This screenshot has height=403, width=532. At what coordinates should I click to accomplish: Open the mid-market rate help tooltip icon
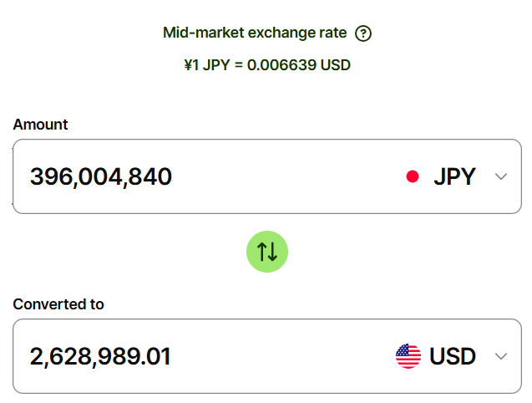tap(363, 33)
